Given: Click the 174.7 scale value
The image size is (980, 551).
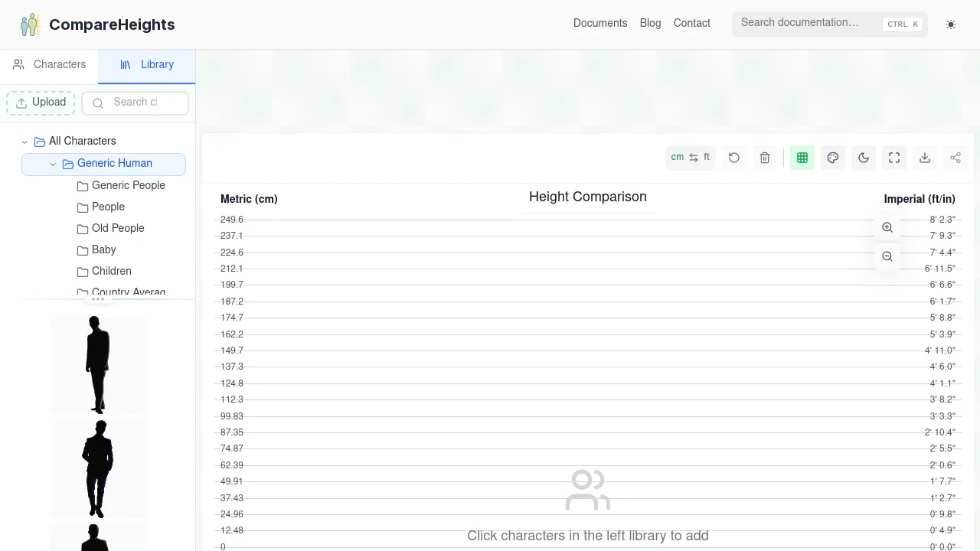Looking at the screenshot, I should pos(232,318).
